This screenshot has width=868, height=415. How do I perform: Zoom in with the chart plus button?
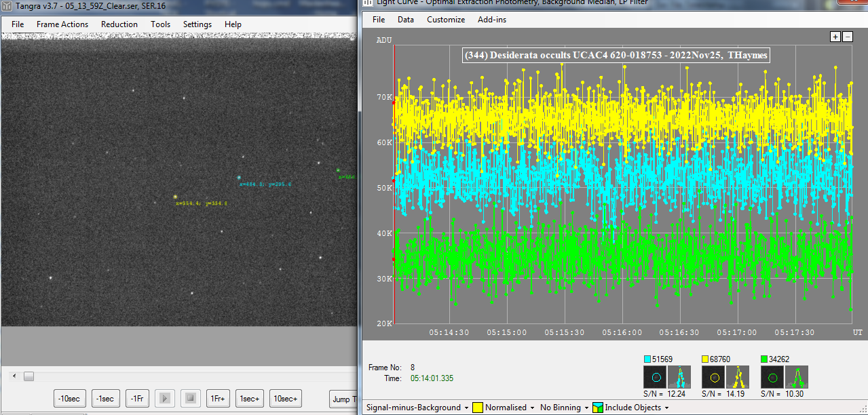point(835,37)
